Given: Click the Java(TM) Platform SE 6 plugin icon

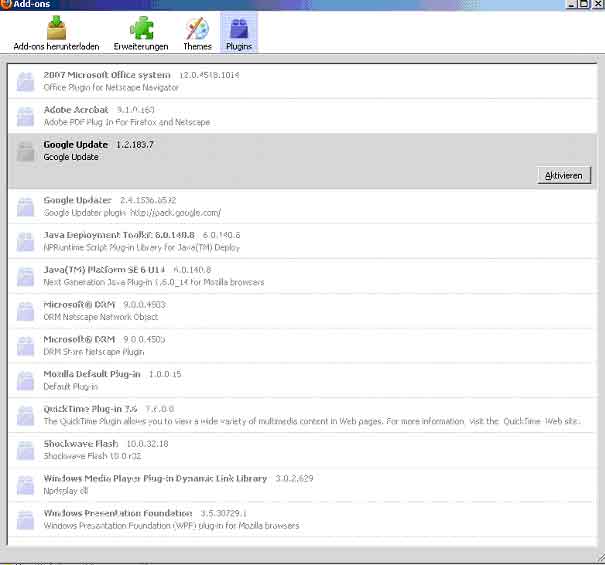Looking at the screenshot, I should [25, 276].
